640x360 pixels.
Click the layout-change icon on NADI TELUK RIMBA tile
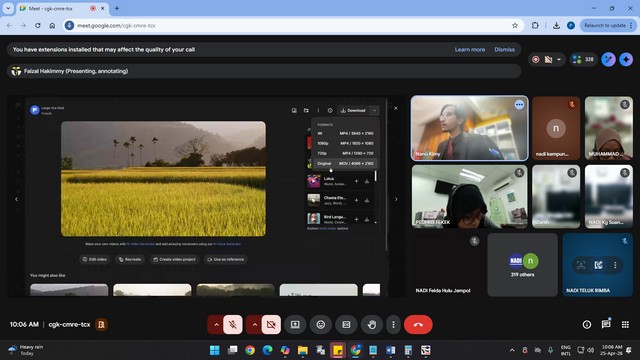coord(598,265)
